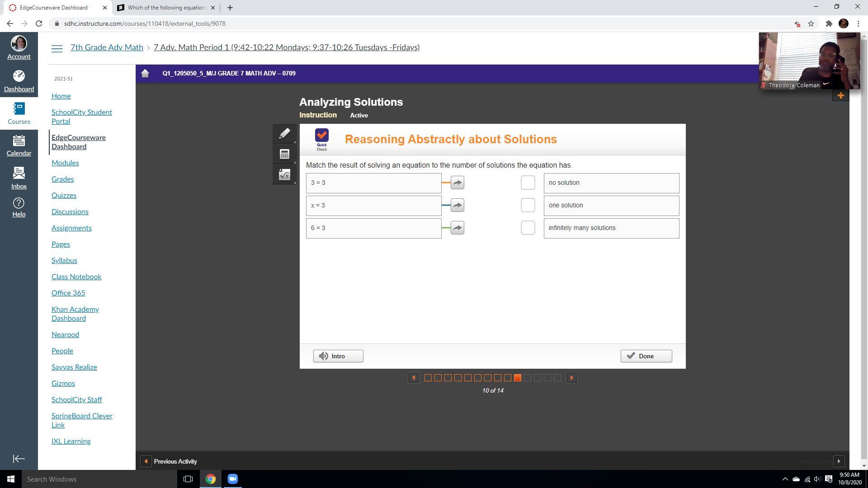Go to next slide with right arrow

pos(571,378)
